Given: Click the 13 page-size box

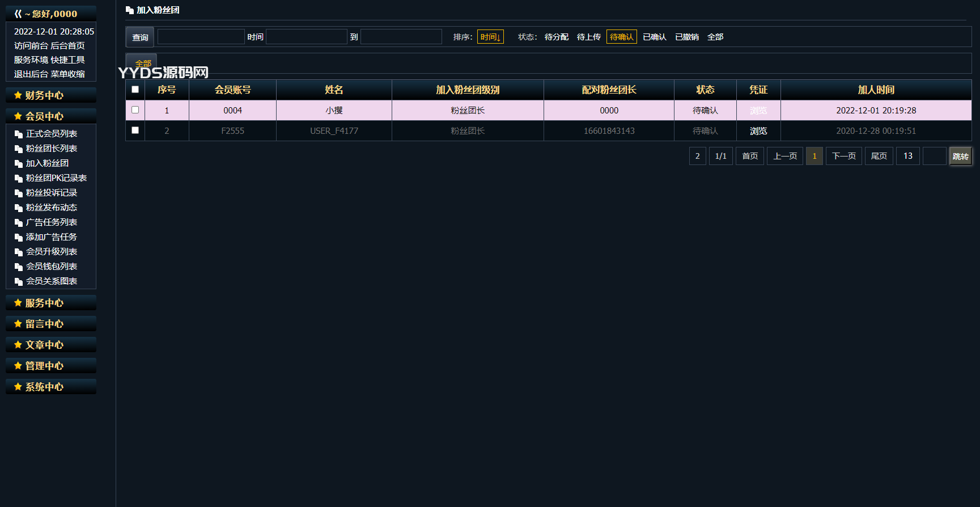Looking at the screenshot, I should [x=908, y=156].
